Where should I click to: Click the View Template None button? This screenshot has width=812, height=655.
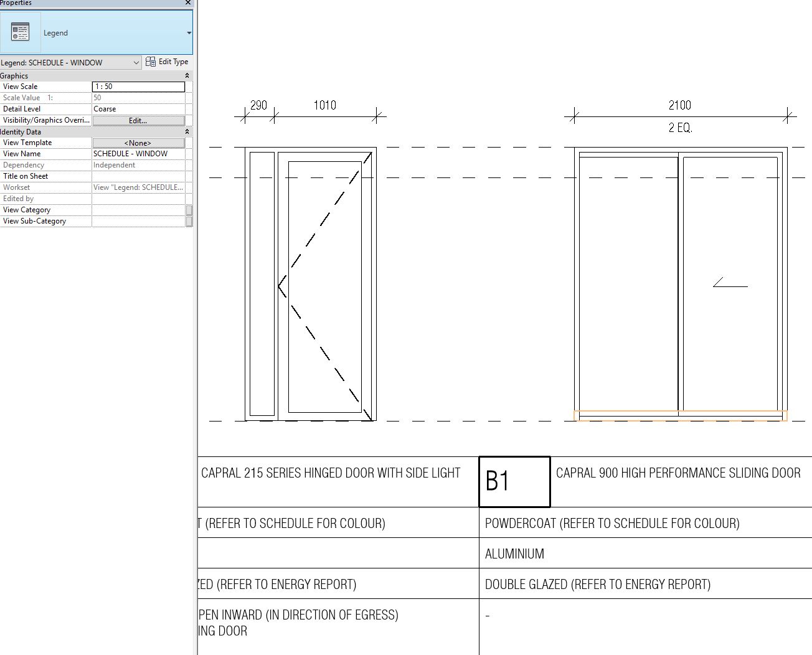coord(138,143)
